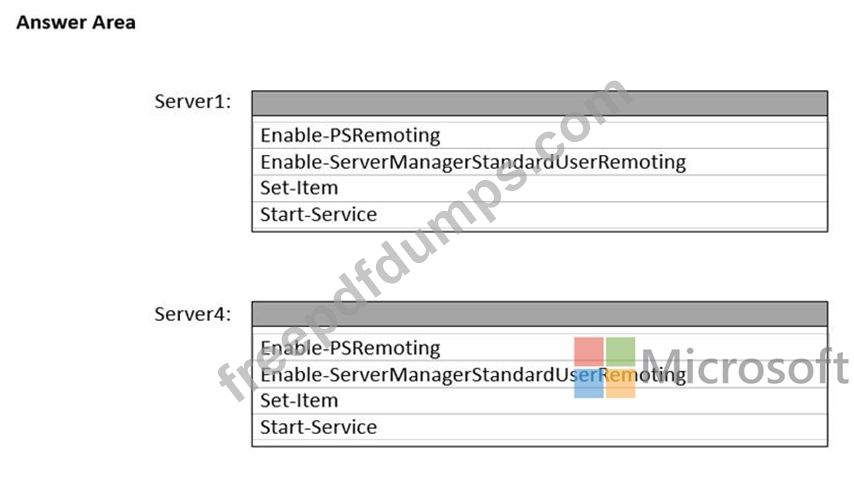Pick Set-Item in the Server4 list
The image size is (854, 479).
pyautogui.click(x=299, y=401)
